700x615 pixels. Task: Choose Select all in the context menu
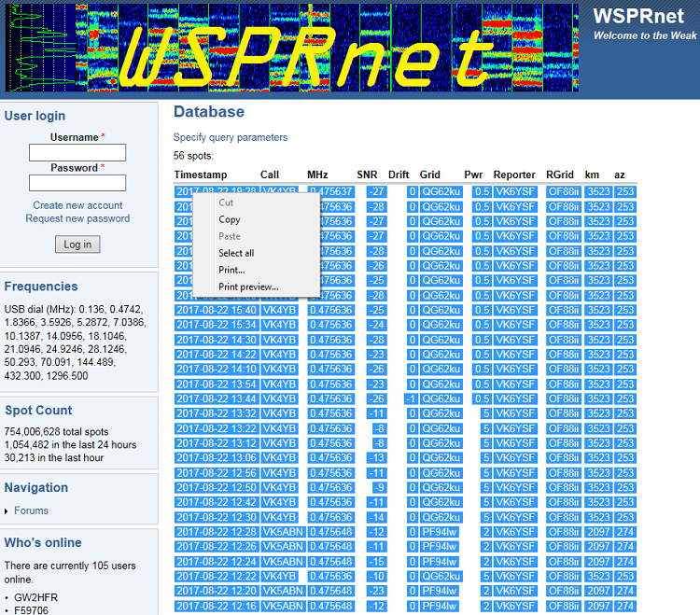point(236,253)
